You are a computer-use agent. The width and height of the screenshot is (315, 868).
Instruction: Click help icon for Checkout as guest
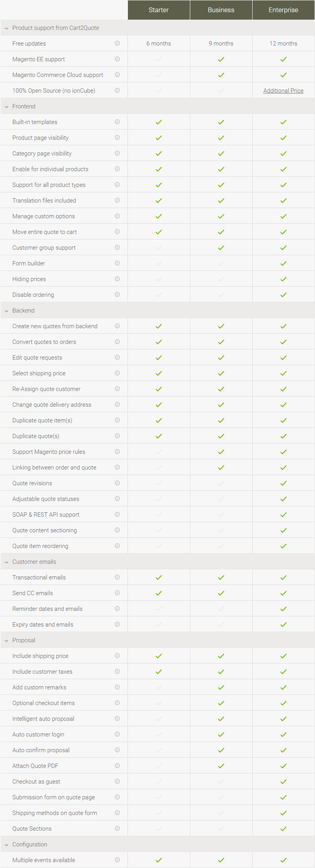coord(117,781)
